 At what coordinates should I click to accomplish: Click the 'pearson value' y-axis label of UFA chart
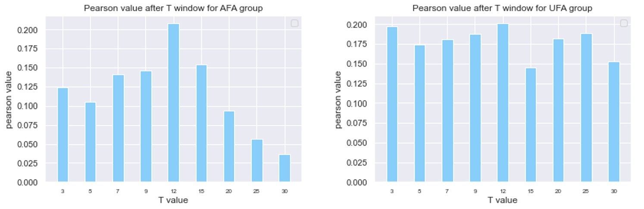[x=338, y=100]
